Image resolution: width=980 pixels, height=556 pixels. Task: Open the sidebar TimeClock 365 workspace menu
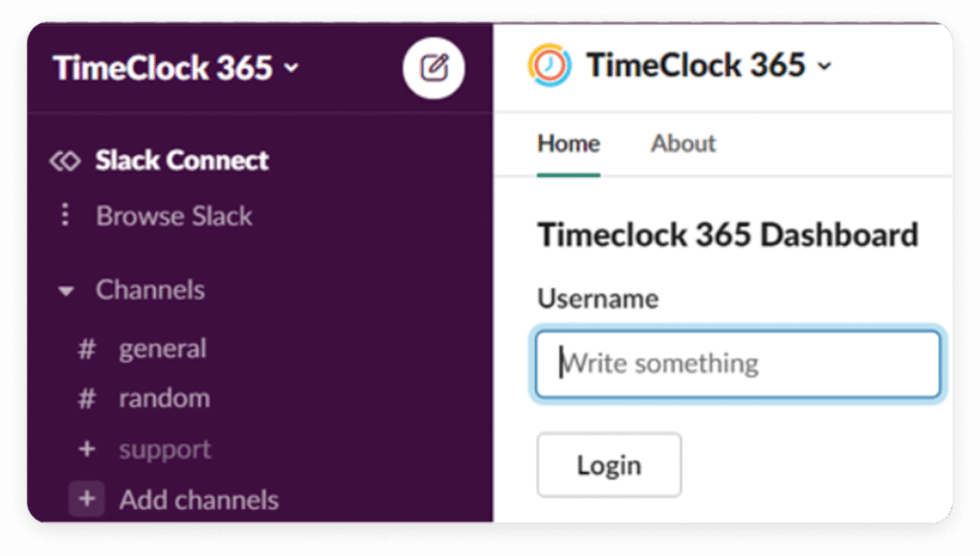pyautogui.click(x=175, y=68)
